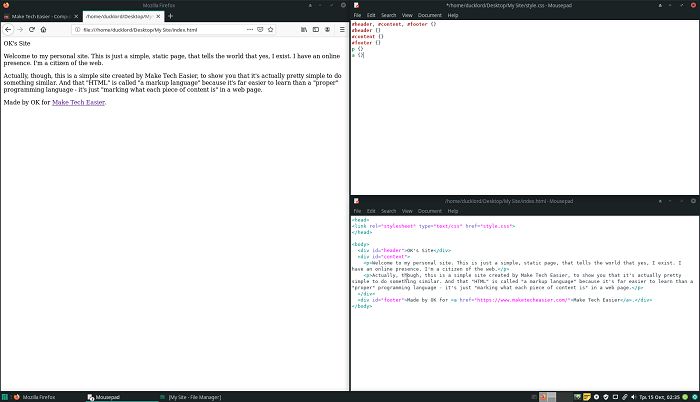Save page to Pocket
This screenshot has width=700, height=402.
(x=260, y=29)
